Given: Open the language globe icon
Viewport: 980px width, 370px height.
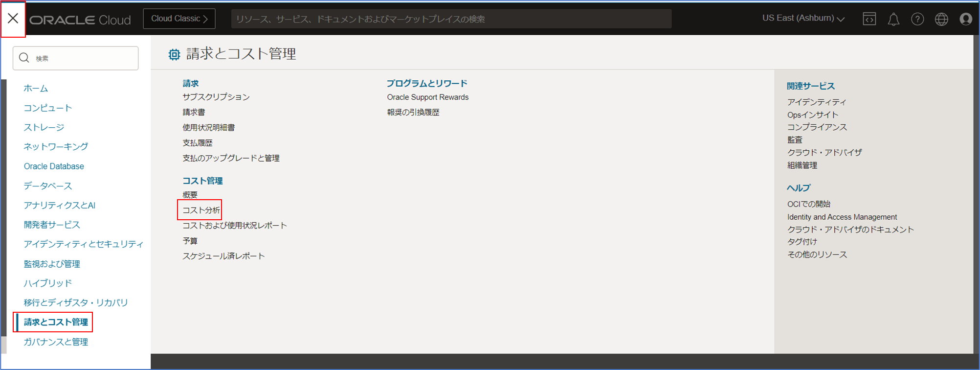Looking at the screenshot, I should point(941,19).
